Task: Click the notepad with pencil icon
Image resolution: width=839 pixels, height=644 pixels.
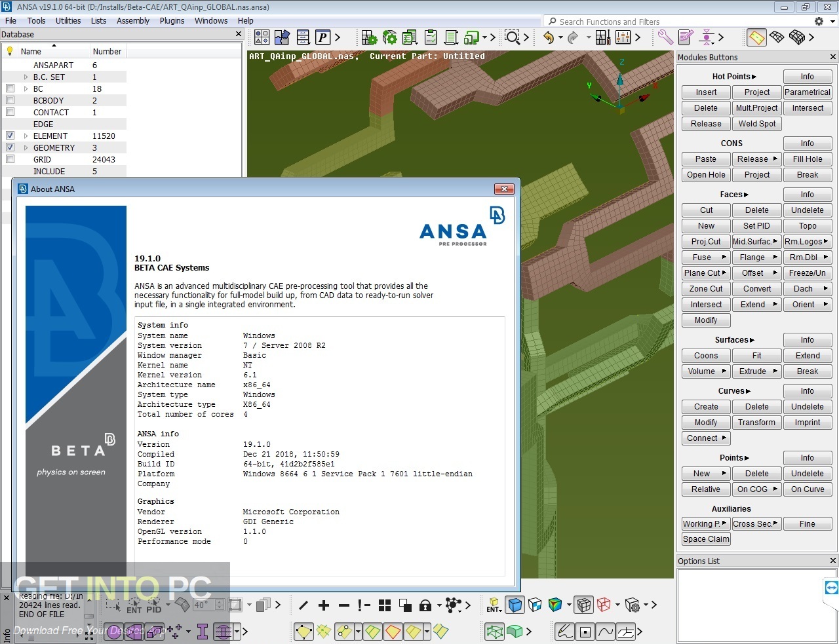Action: (686, 37)
